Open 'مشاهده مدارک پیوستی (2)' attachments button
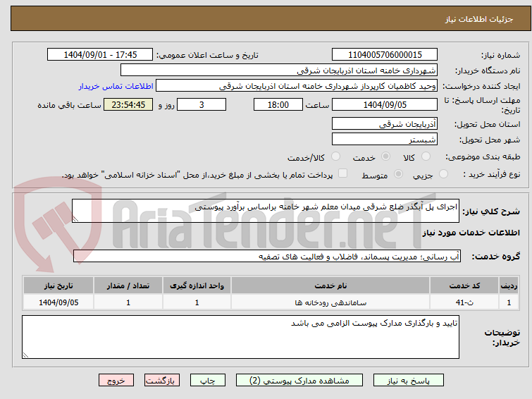The image size is (532, 399). [299, 381]
